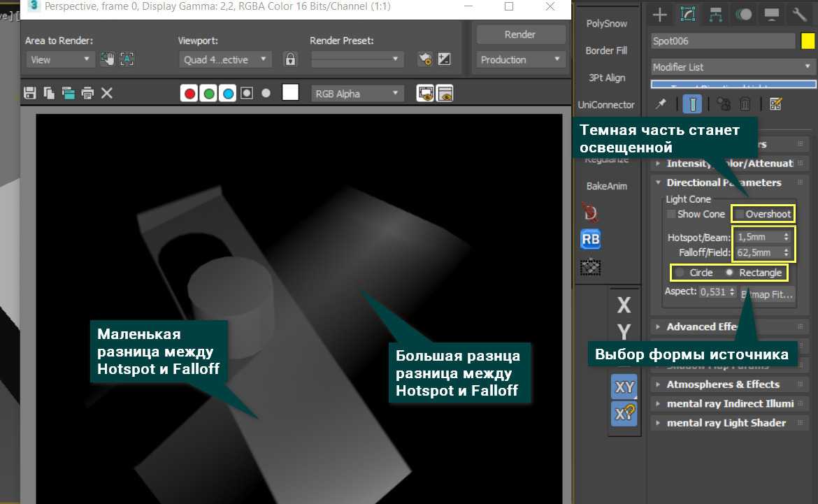The width and height of the screenshot is (818, 504).
Task: Open the Utilities wrench tab
Action: (x=799, y=14)
